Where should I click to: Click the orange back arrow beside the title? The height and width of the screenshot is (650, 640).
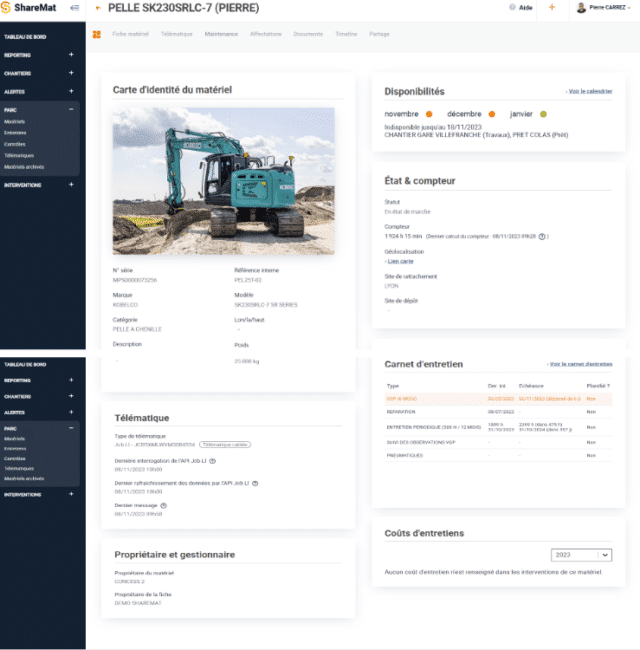coord(97,8)
